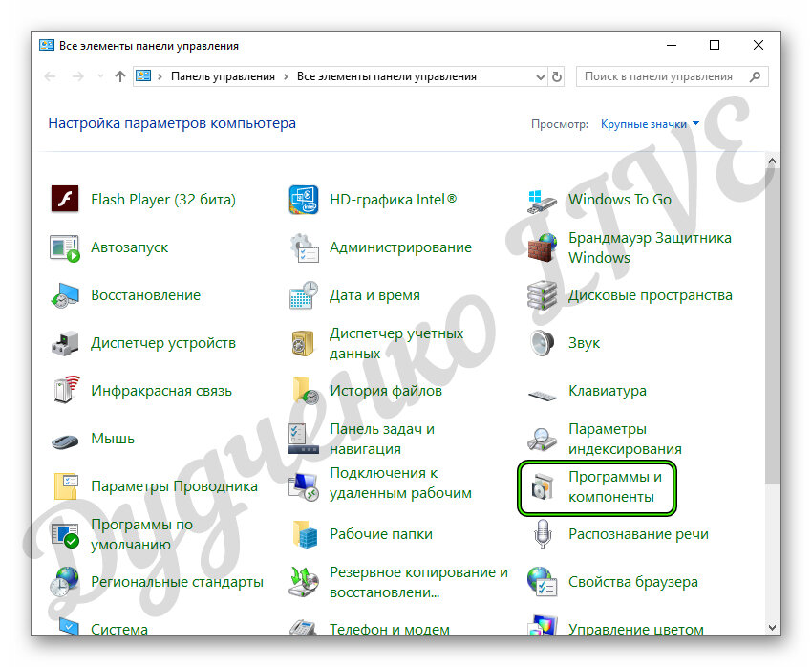
Task: Open the Параметры индексирования icon
Action: pyautogui.click(x=543, y=440)
